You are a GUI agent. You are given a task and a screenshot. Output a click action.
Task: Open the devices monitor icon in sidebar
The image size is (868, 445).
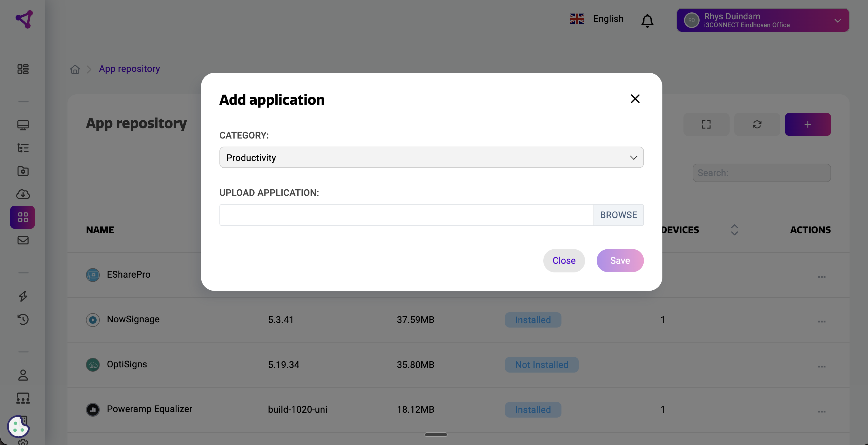click(x=23, y=125)
